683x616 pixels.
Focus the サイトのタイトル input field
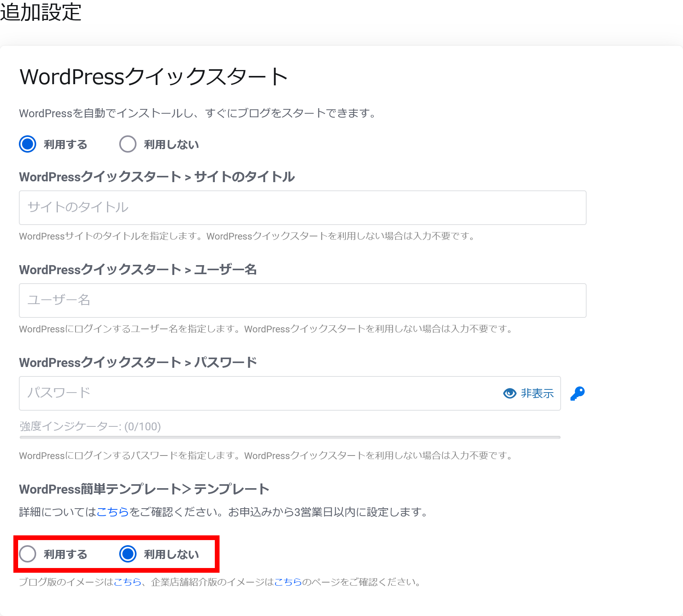pos(302,208)
